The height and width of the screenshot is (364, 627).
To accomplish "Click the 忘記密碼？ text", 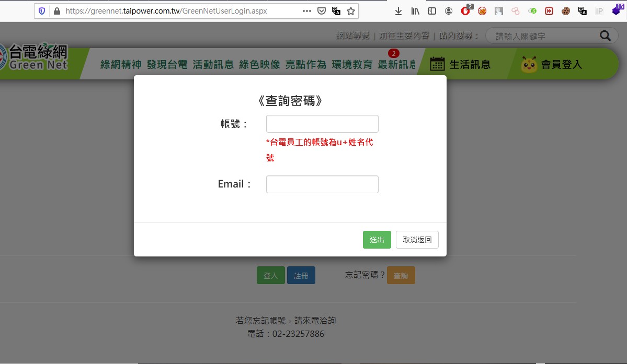I will click(365, 275).
